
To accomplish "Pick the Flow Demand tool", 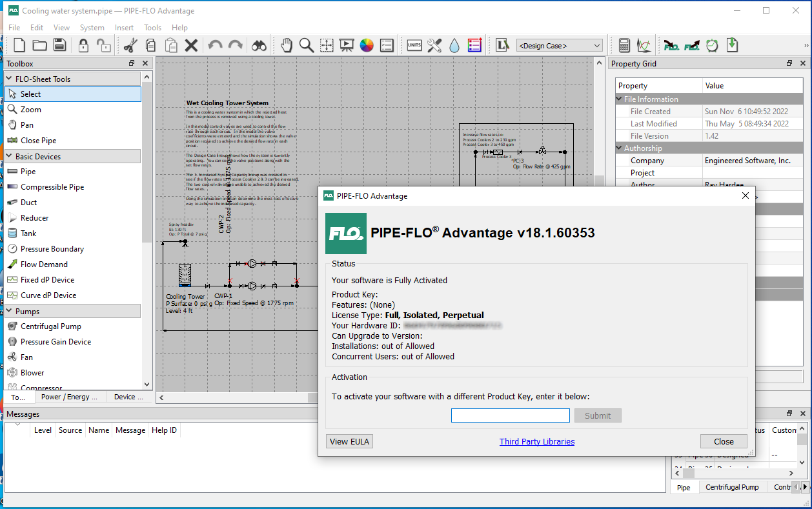I will 71,264.
